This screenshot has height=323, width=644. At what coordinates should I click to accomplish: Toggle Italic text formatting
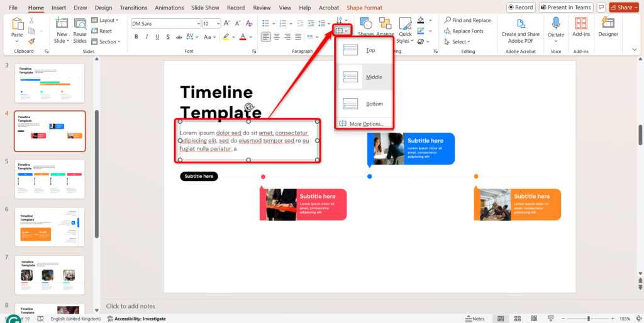pos(147,36)
